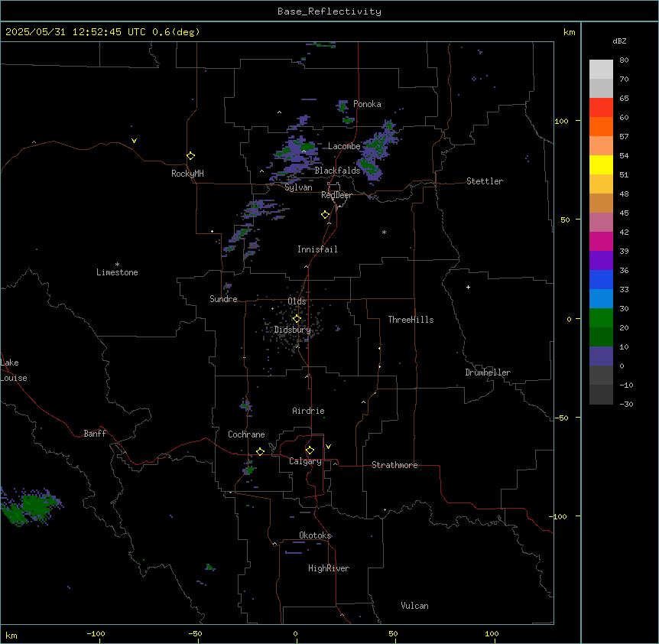Click the Stettler city label
Image resolution: width=659 pixels, height=644 pixels.
(x=485, y=181)
